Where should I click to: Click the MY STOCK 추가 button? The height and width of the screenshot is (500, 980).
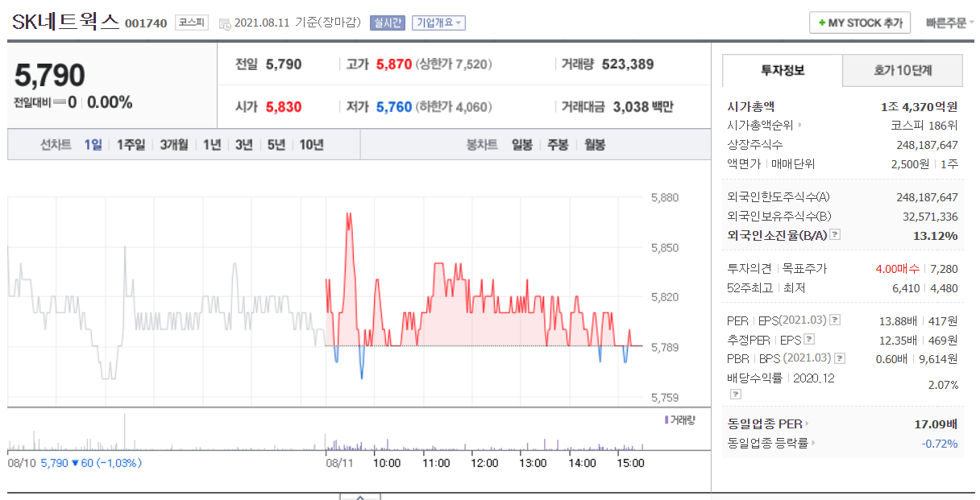[x=860, y=23]
